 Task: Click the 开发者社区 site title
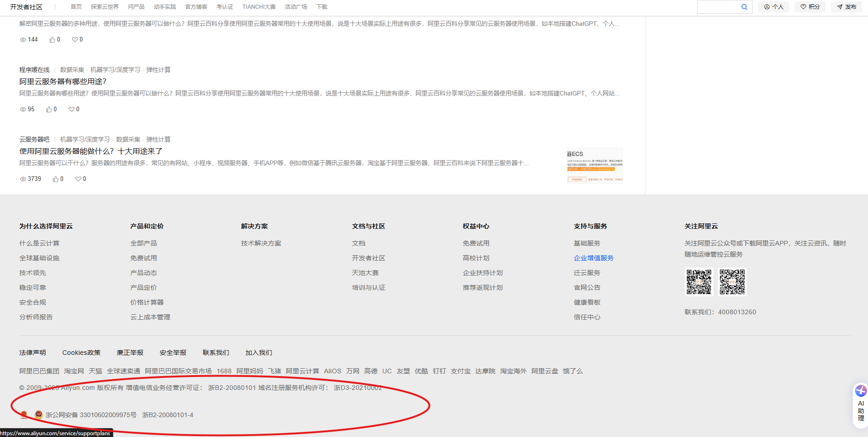[x=26, y=7]
